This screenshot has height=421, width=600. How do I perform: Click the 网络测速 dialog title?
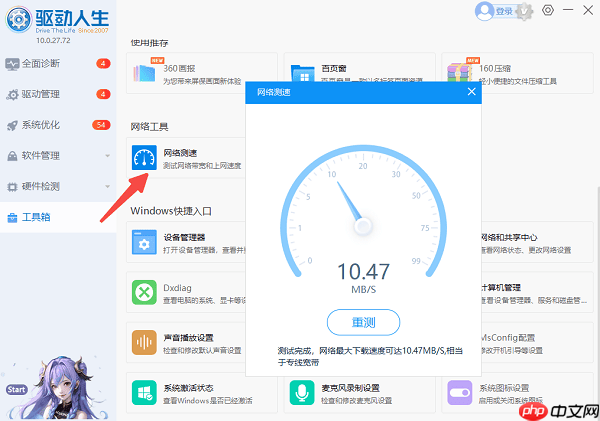[274, 92]
